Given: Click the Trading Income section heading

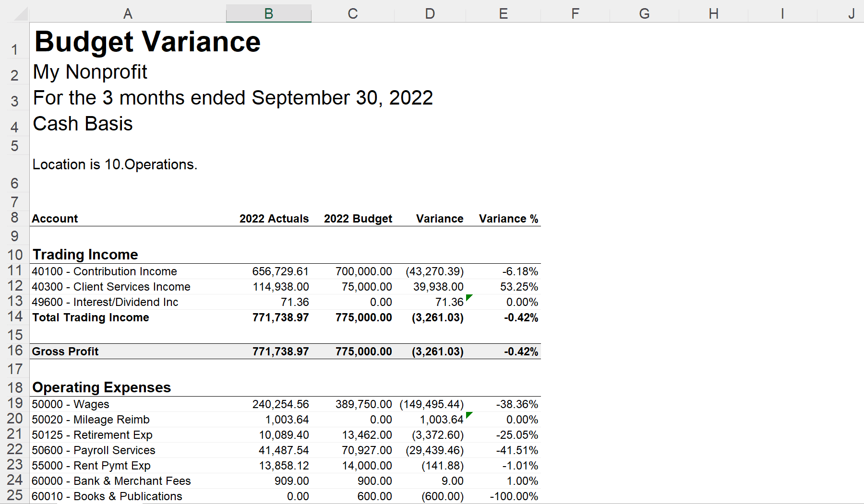Looking at the screenshot, I should coord(85,254).
